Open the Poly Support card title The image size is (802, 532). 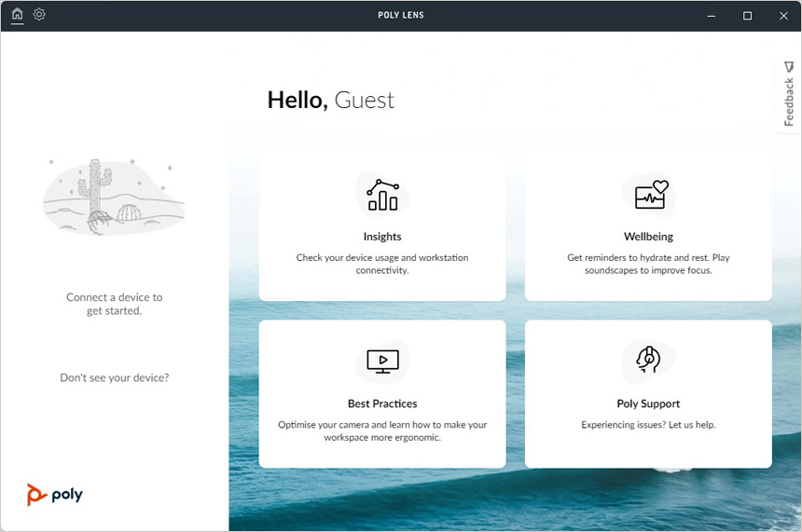click(648, 403)
